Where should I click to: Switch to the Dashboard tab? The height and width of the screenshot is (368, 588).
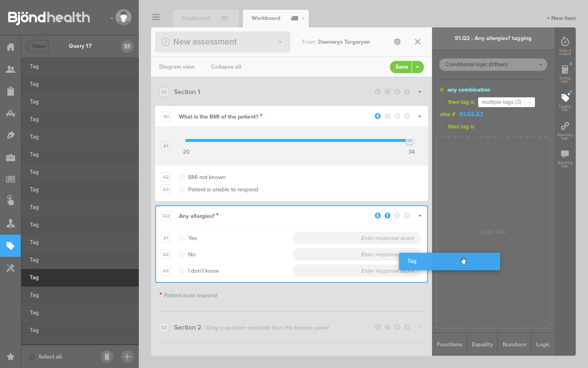click(x=196, y=18)
